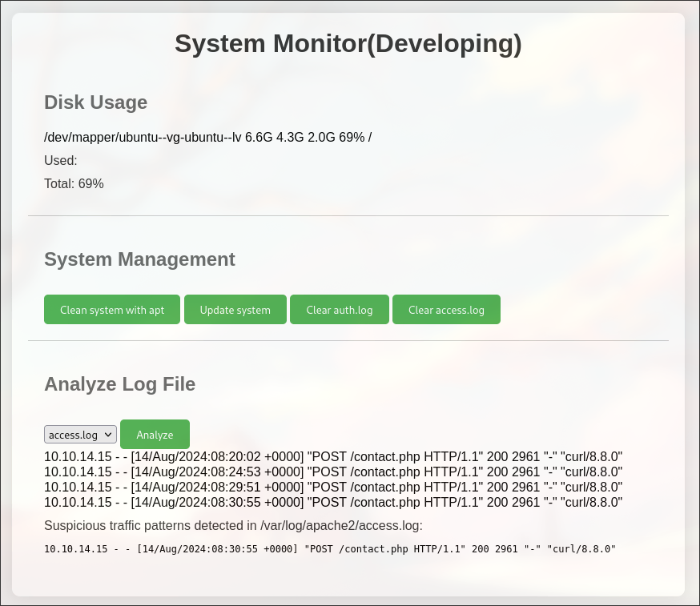
Task: Click the disk usage path /dev/mapper line
Action: click(208, 137)
